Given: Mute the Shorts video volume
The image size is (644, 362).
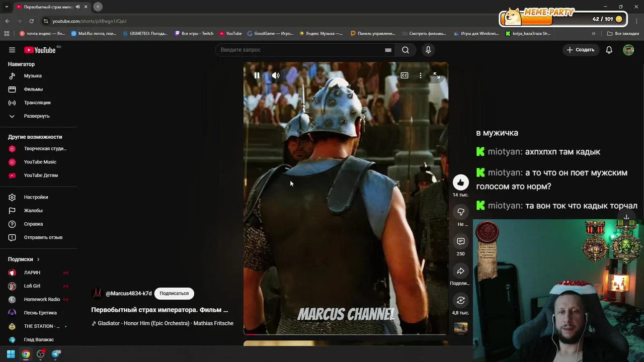Looking at the screenshot, I should pyautogui.click(x=276, y=75).
